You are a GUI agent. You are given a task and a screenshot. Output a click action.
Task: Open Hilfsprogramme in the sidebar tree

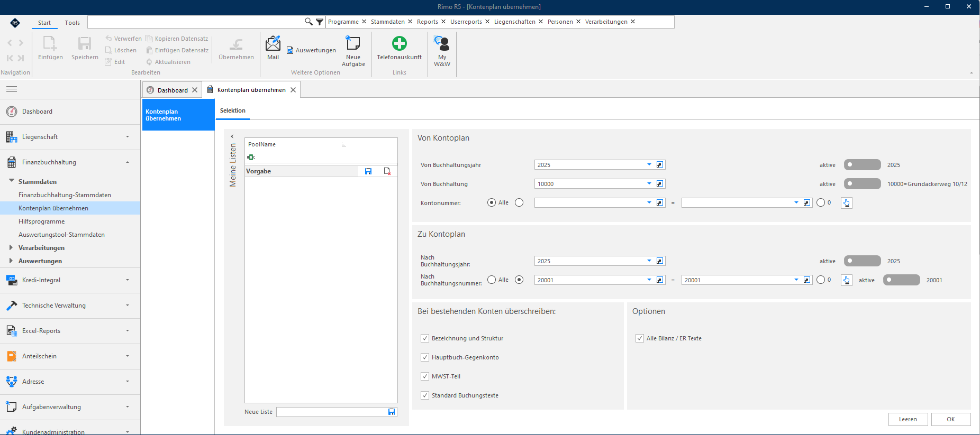(x=42, y=221)
